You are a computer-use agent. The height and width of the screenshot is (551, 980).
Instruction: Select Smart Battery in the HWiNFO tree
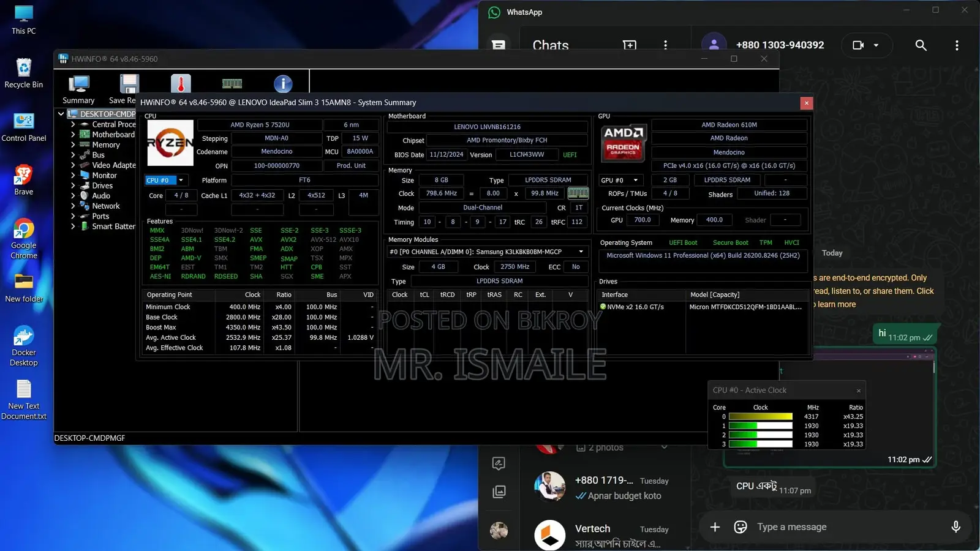click(x=113, y=227)
